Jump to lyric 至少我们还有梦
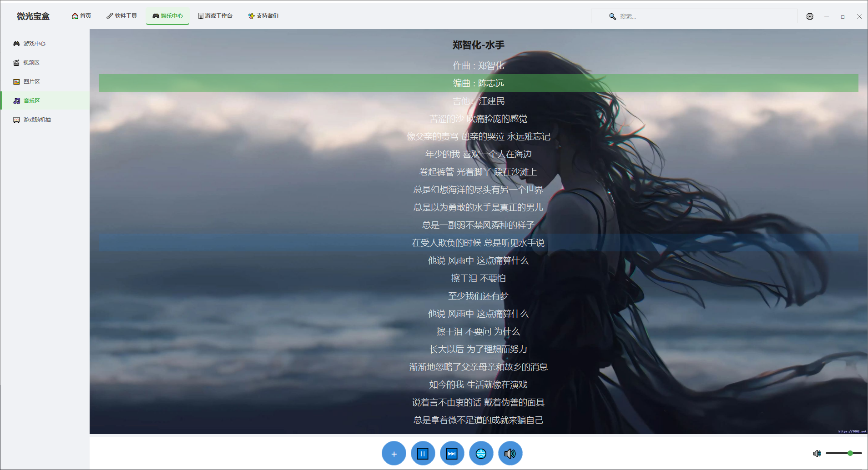The image size is (868, 470). (479, 296)
